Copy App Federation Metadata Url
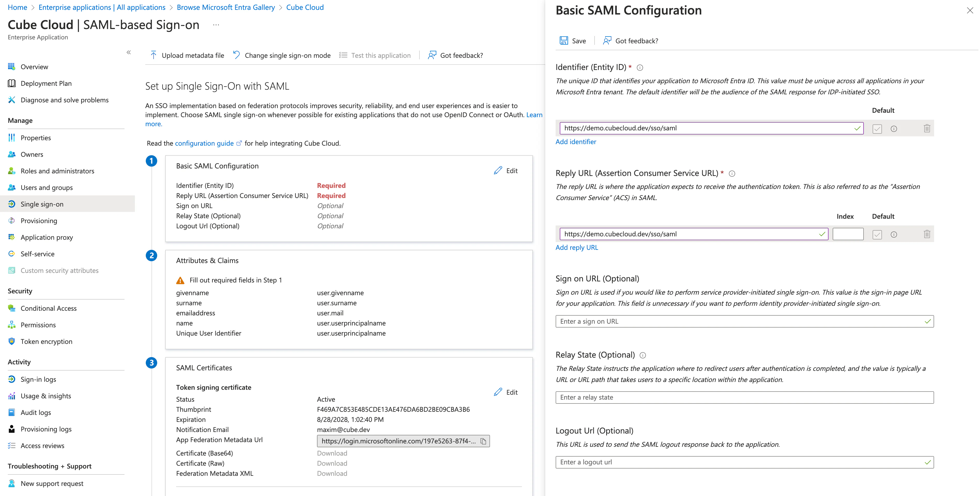 (x=483, y=441)
